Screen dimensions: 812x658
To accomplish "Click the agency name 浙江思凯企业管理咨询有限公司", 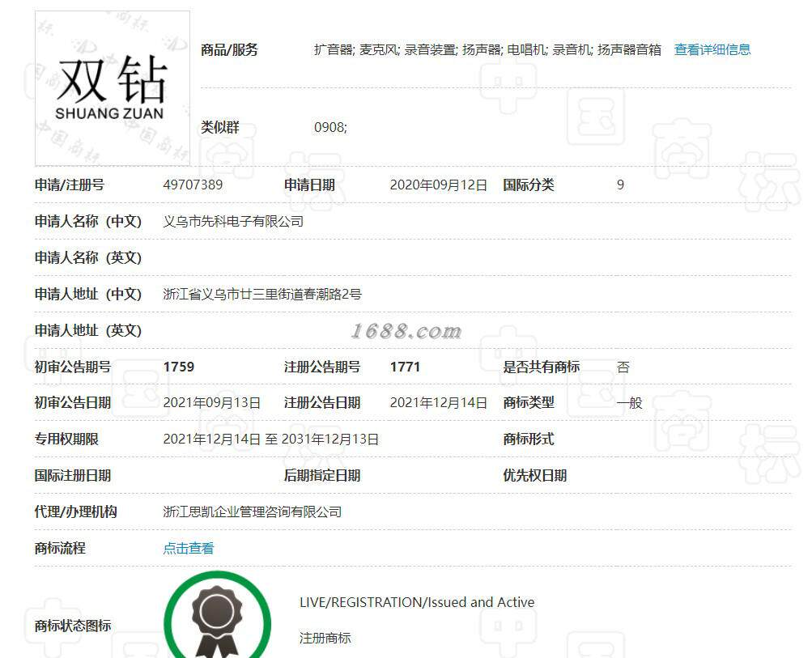I will click(253, 512).
